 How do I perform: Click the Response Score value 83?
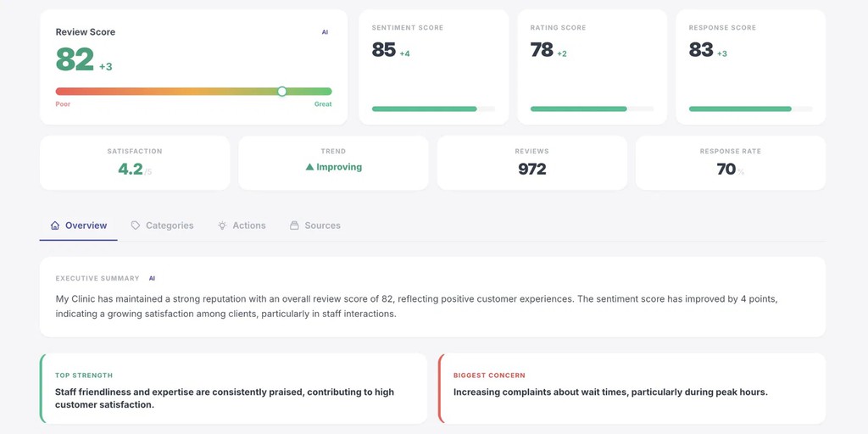[x=701, y=50]
